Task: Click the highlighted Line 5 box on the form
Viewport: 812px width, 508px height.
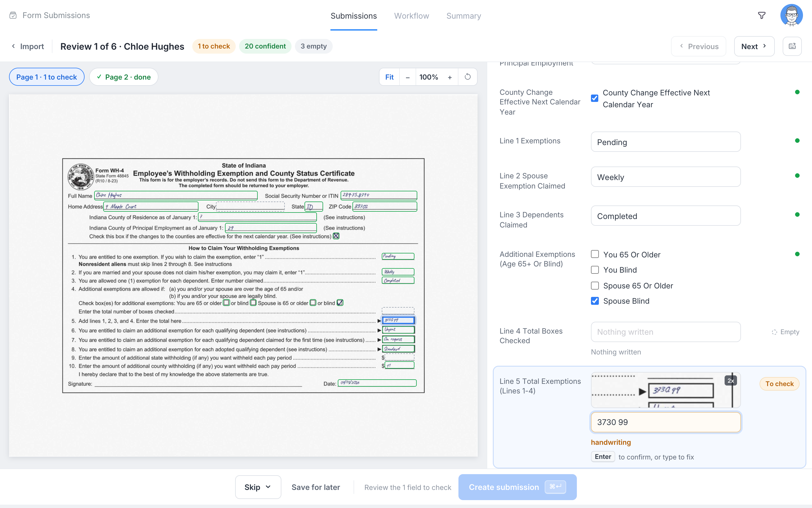Action: point(398,320)
